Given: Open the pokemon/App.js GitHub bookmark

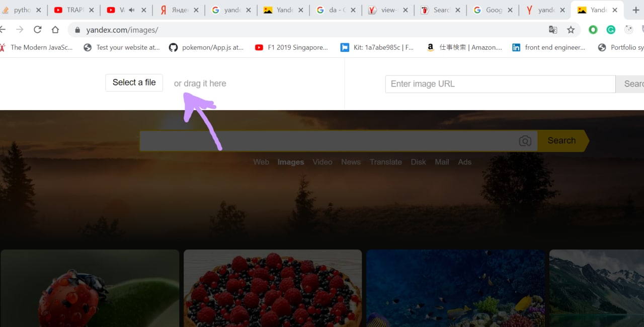Looking at the screenshot, I should (206, 47).
